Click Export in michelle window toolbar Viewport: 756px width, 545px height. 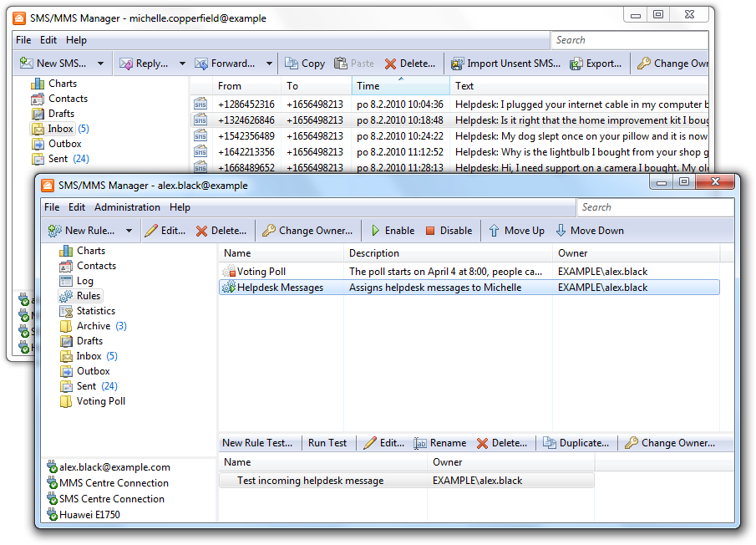596,64
